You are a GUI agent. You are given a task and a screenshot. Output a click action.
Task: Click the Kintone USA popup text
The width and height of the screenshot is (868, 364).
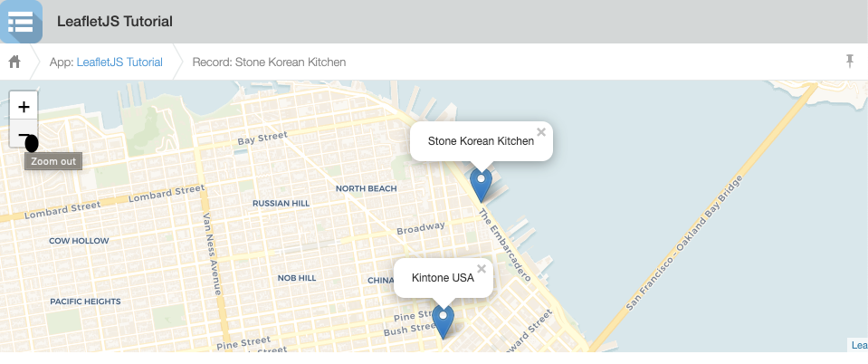[443, 278]
